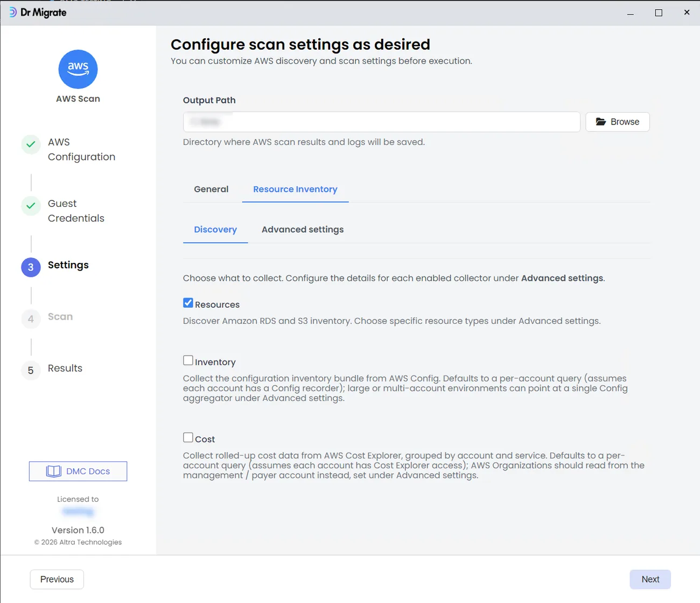Viewport: 700px width, 603px height.
Task: Enable the Cost checkbox
Action: coord(188,438)
